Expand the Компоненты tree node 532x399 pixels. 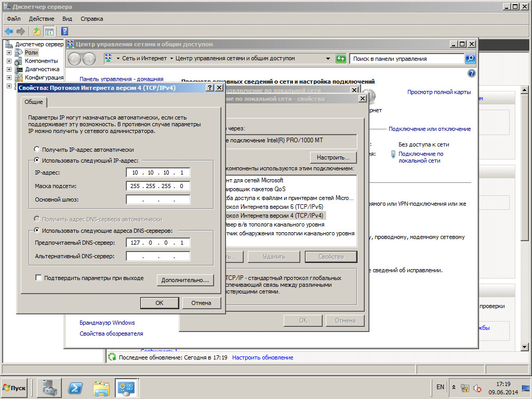pyautogui.click(x=9, y=61)
